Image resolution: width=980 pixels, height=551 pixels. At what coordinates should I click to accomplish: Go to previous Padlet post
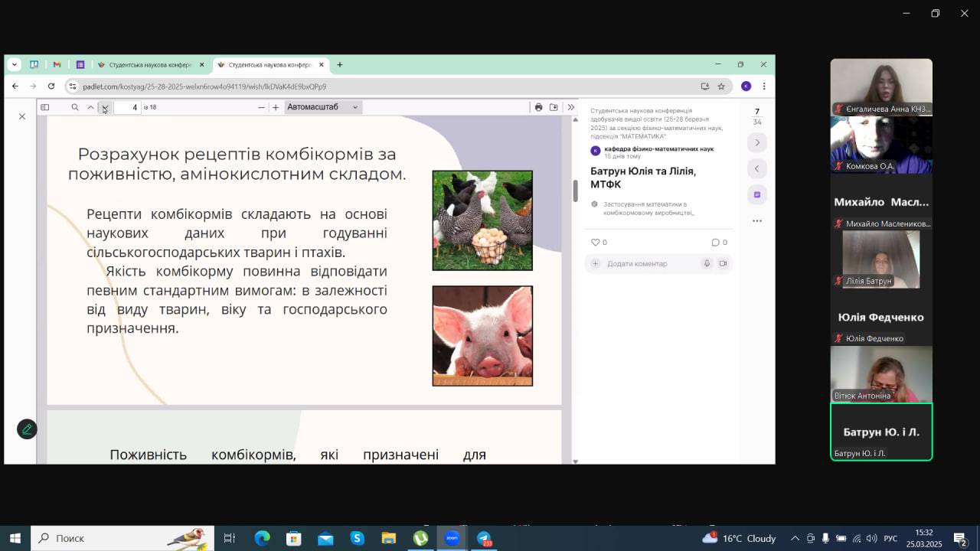pyautogui.click(x=757, y=168)
